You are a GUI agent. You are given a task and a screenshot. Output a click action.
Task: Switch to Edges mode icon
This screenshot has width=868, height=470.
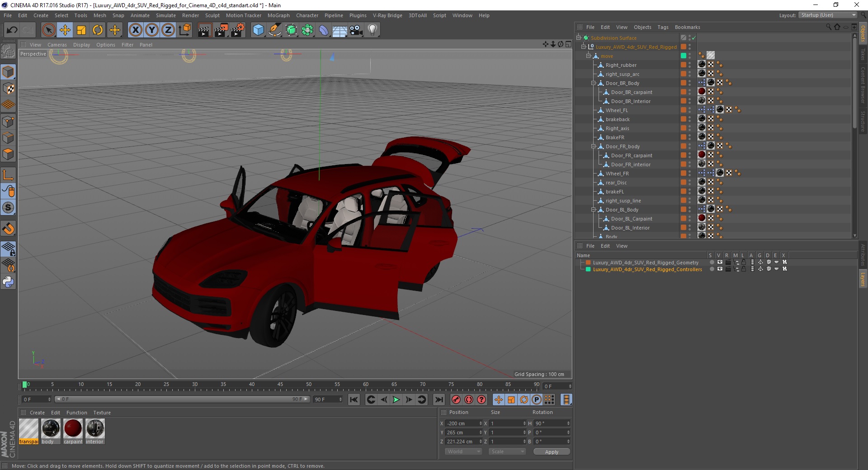tap(8, 137)
